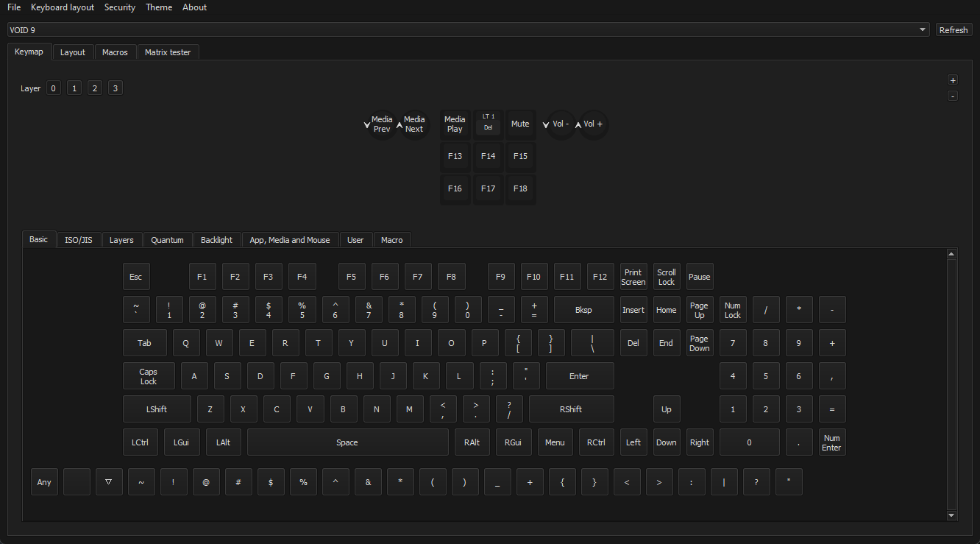Select the Keymap tab
Image resolution: width=980 pixels, height=544 pixels.
29,52
